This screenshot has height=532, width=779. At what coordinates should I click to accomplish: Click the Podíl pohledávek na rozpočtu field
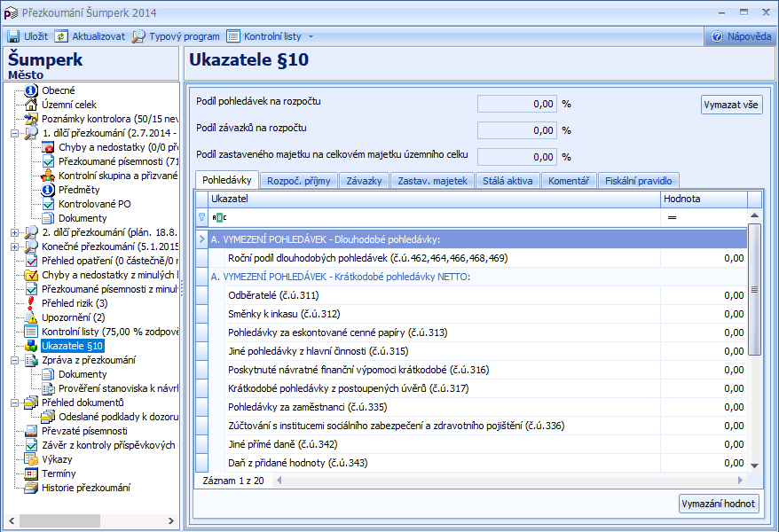pos(516,104)
